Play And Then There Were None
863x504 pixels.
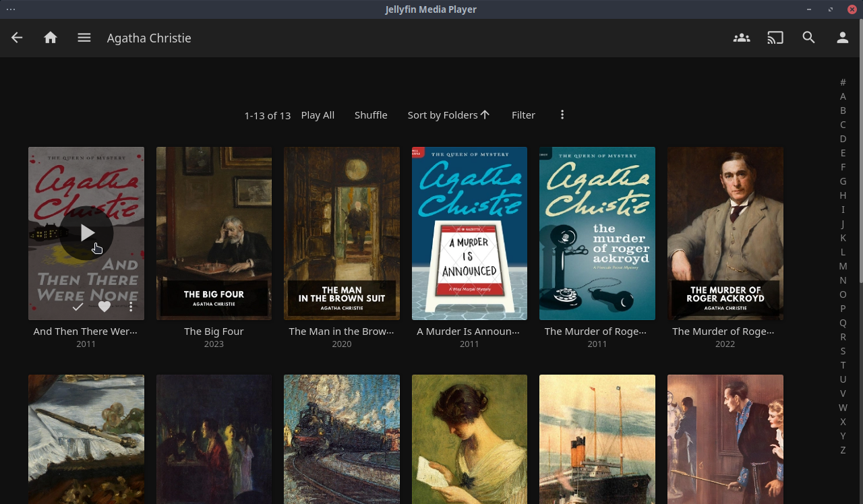point(86,233)
